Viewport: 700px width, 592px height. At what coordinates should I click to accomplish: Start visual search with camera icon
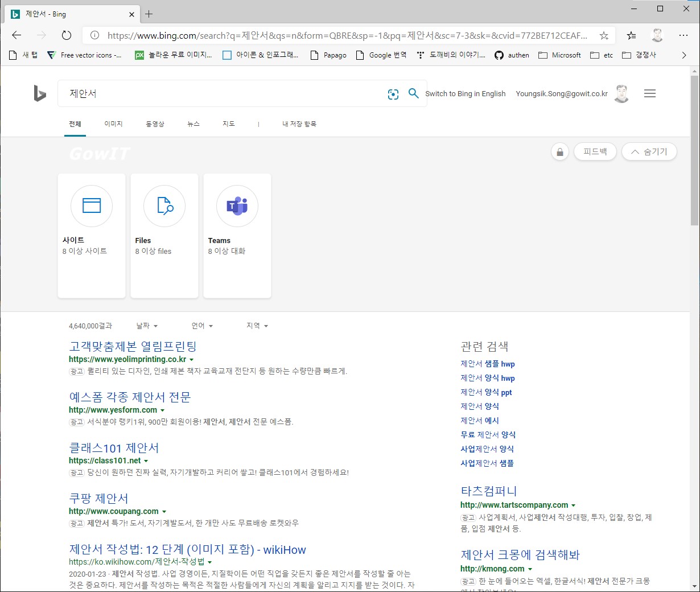pos(393,94)
